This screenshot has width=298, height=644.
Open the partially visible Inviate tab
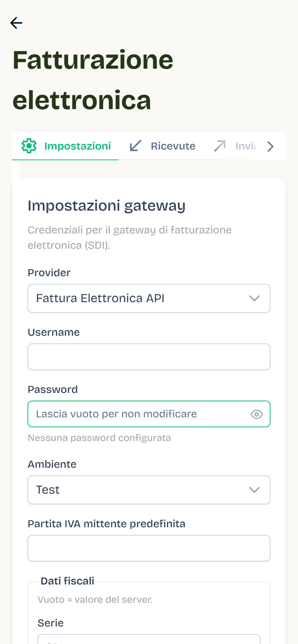(235, 146)
